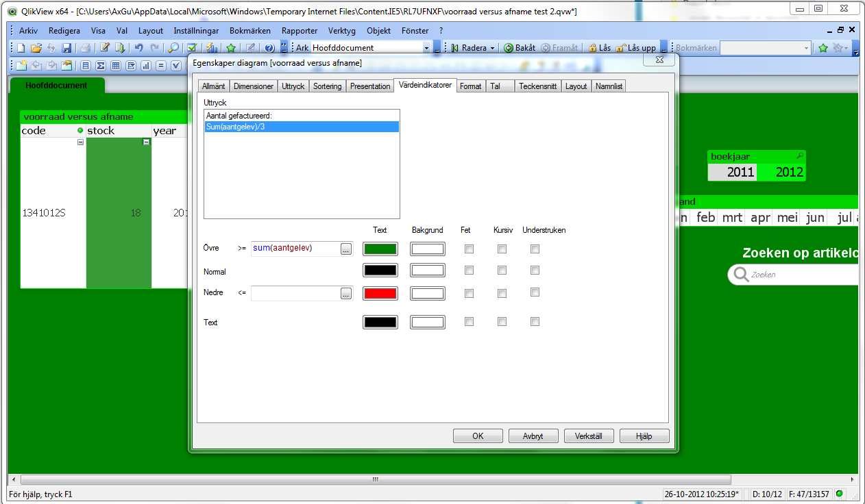Image resolution: width=865 pixels, height=504 pixels.
Task: Launch the quick chart wizard icon
Action: coord(212,48)
